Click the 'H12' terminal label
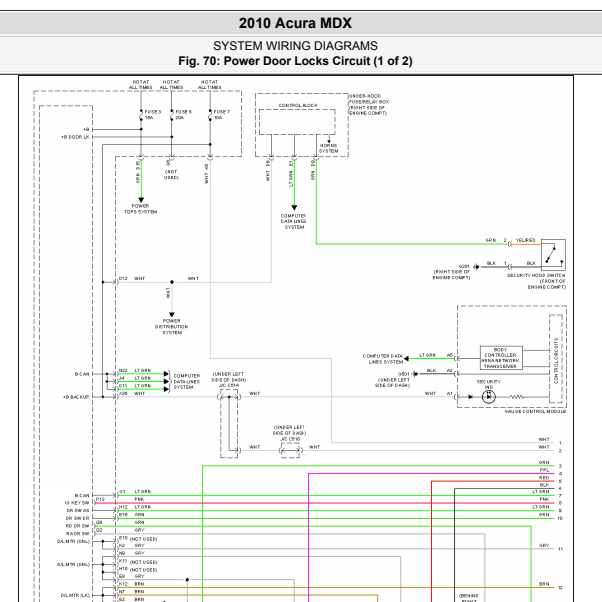The height and width of the screenshot is (602, 602). tap(123, 507)
